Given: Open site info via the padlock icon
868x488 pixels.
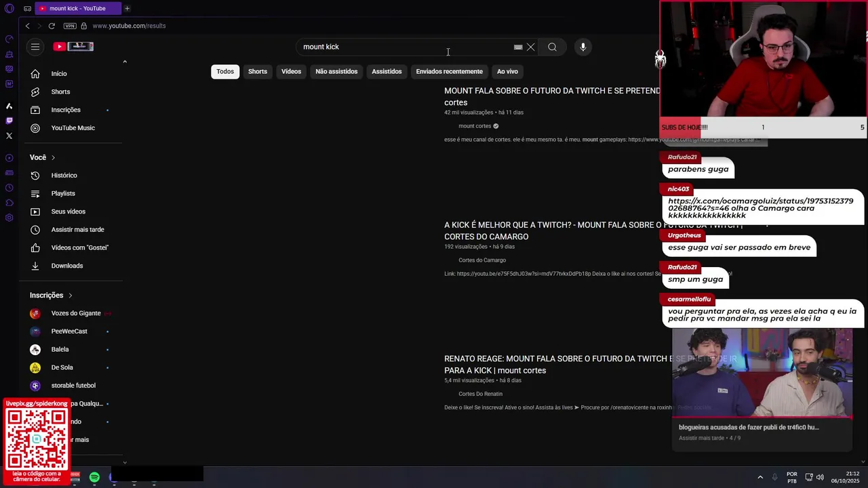Looking at the screenshot, I should (83, 26).
